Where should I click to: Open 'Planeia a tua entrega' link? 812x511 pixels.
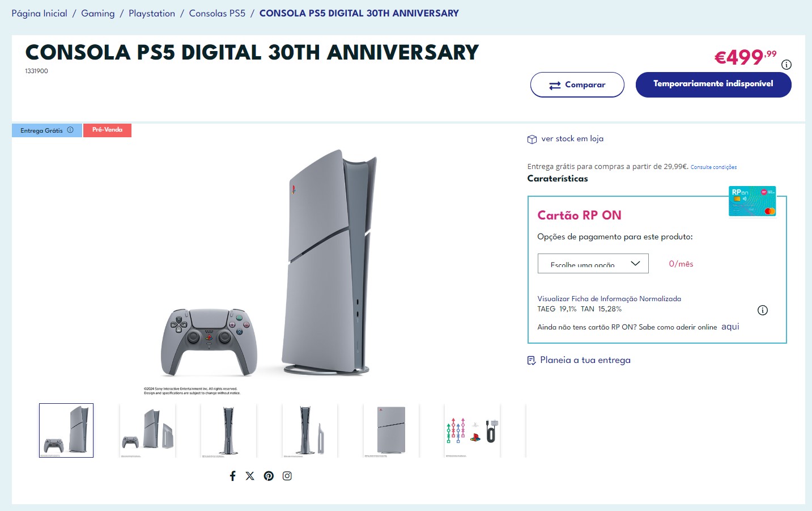point(585,360)
